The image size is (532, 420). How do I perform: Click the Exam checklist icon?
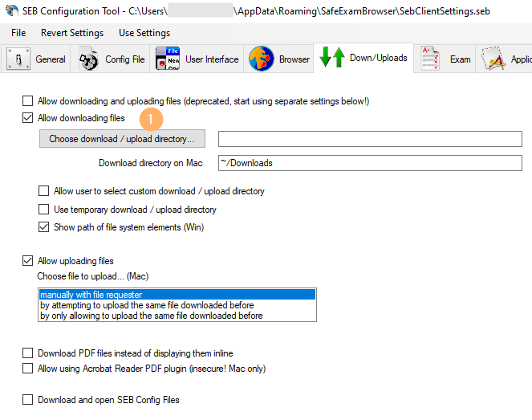tap(432, 59)
